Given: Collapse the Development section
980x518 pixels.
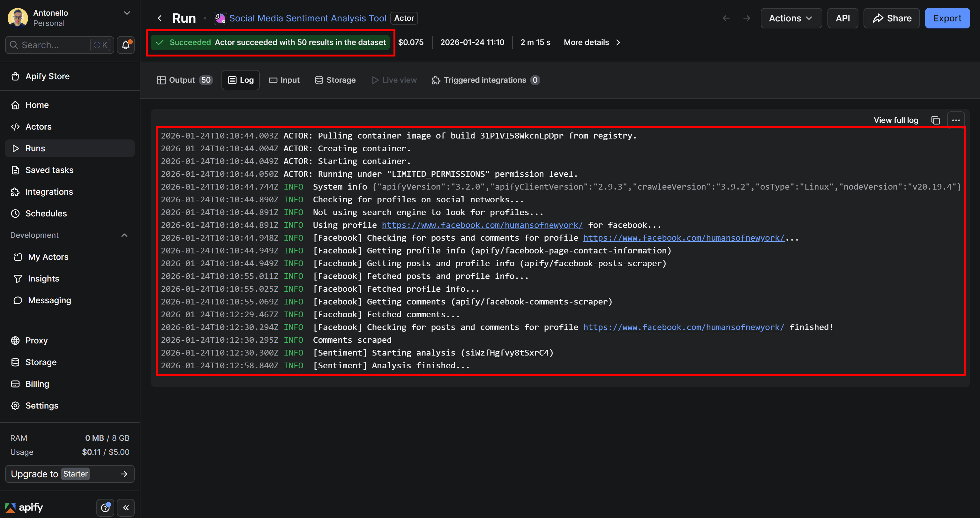Looking at the screenshot, I should [x=124, y=235].
